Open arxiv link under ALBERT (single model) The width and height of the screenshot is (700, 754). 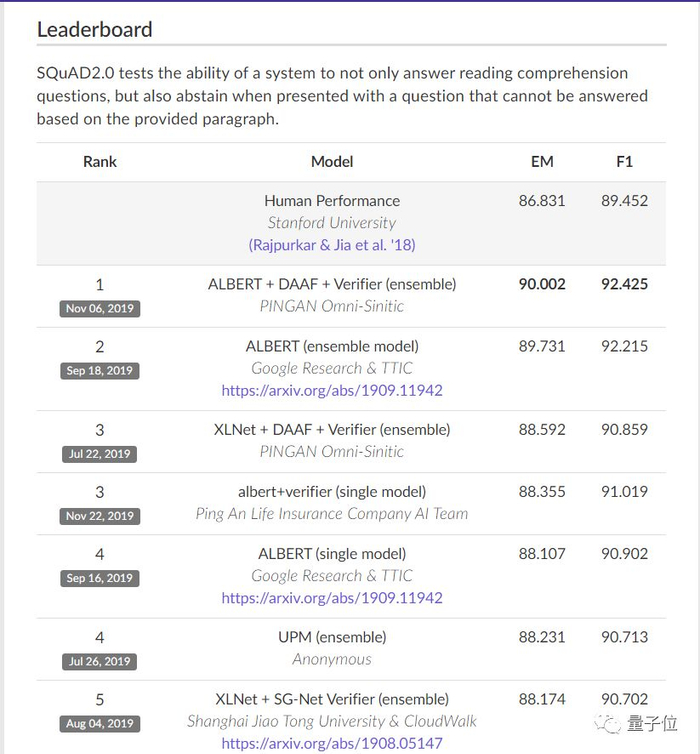tap(332, 597)
